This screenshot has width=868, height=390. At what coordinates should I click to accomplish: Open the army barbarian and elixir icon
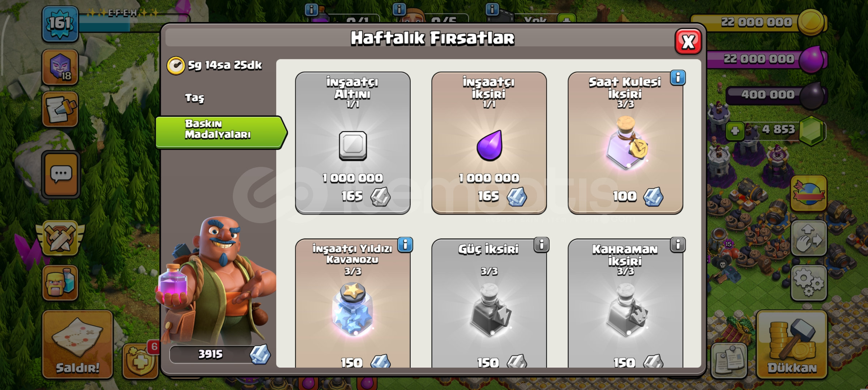click(x=60, y=283)
